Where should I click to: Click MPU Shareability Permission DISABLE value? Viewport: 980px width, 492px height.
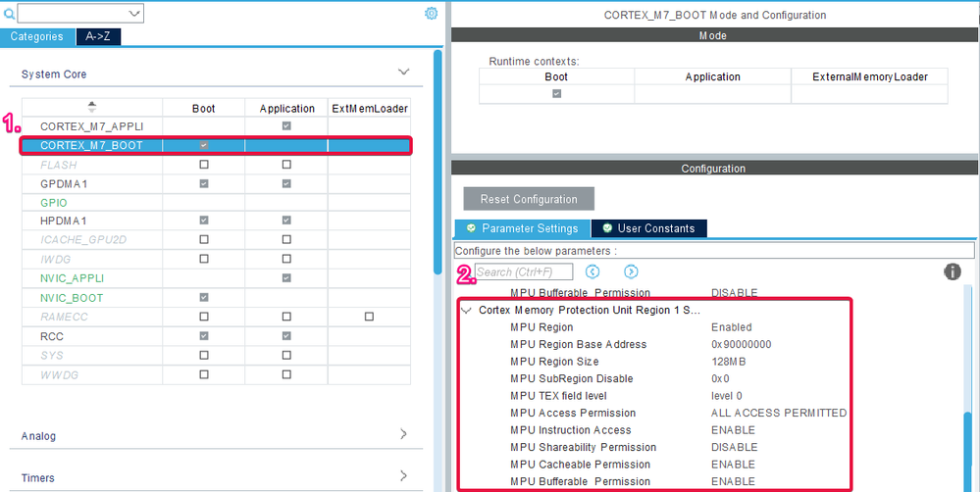735,447
